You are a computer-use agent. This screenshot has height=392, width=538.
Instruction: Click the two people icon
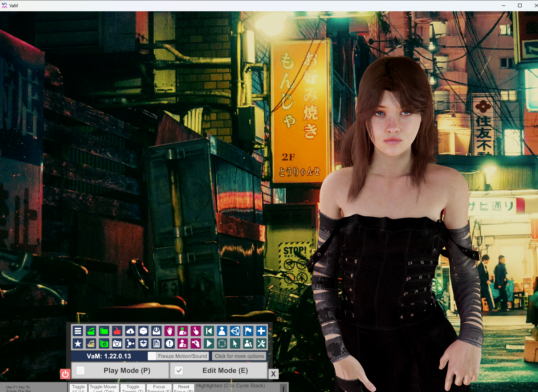248,343
